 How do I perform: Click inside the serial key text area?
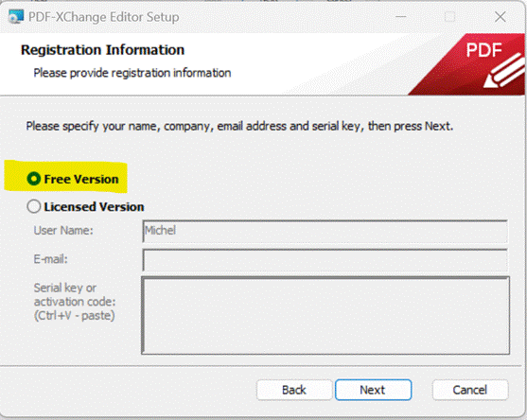(x=325, y=316)
